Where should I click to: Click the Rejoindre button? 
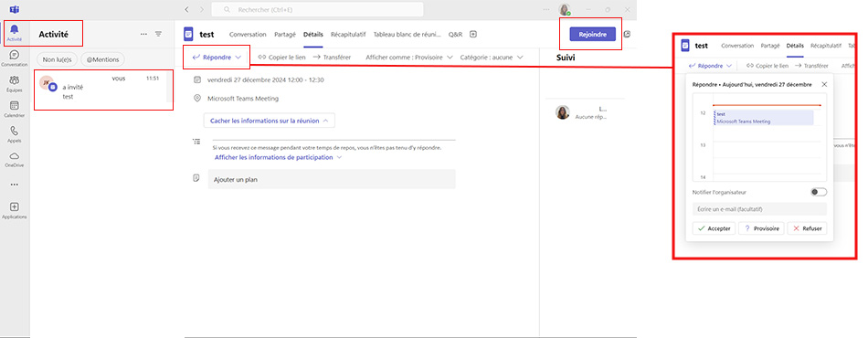(592, 35)
